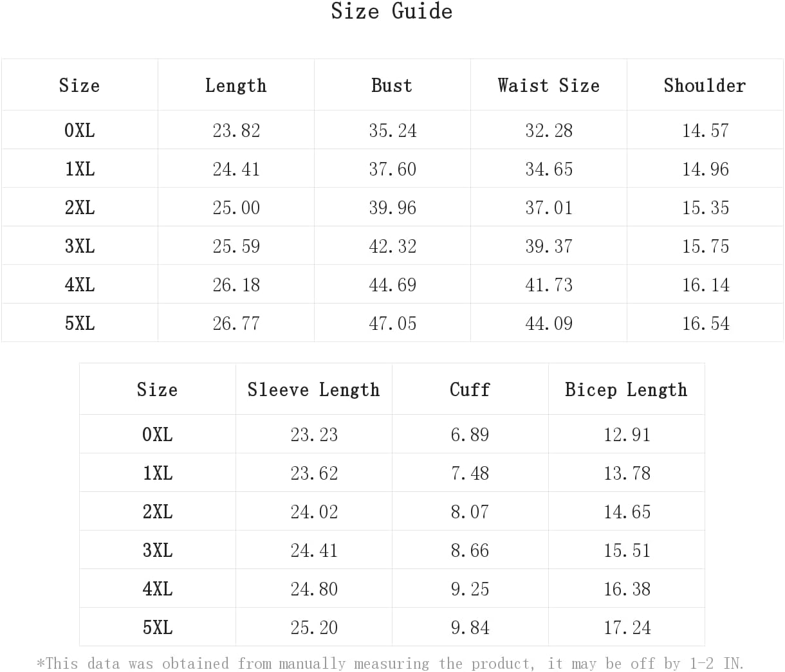Click the 3XL bust value 42.32
The width and height of the screenshot is (785, 672).
tap(392, 246)
